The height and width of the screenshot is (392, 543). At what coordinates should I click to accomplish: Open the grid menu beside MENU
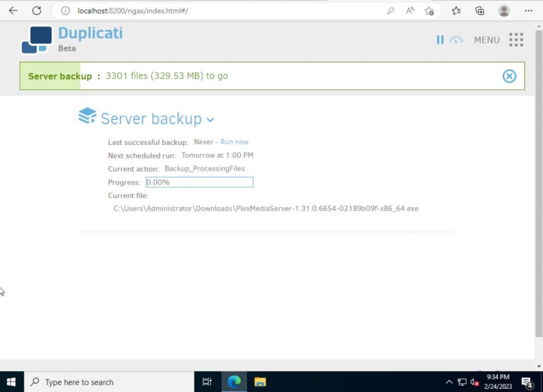(515, 40)
